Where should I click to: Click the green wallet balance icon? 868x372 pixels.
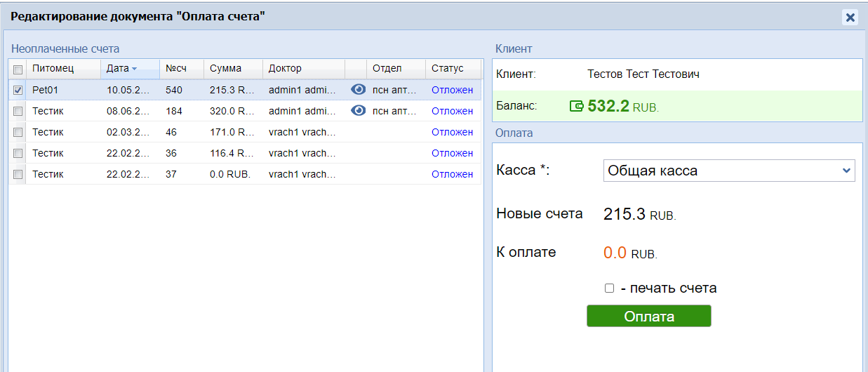(x=577, y=107)
